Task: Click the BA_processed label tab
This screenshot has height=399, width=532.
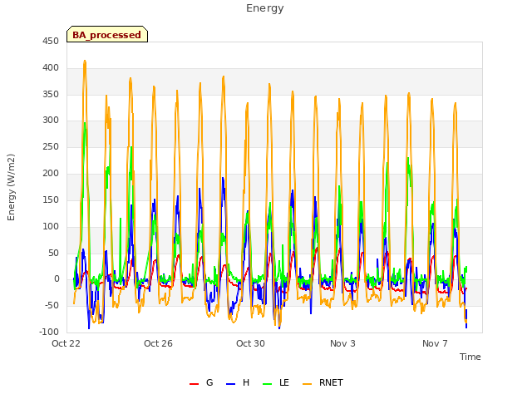Action: [x=107, y=34]
